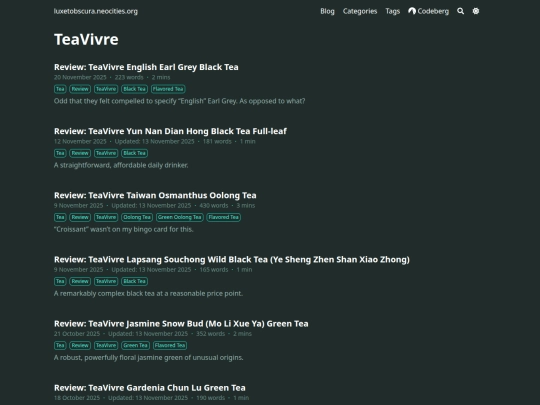Click the Review tag under Earl Grey review
This screenshot has height=405, width=540.
[80, 89]
